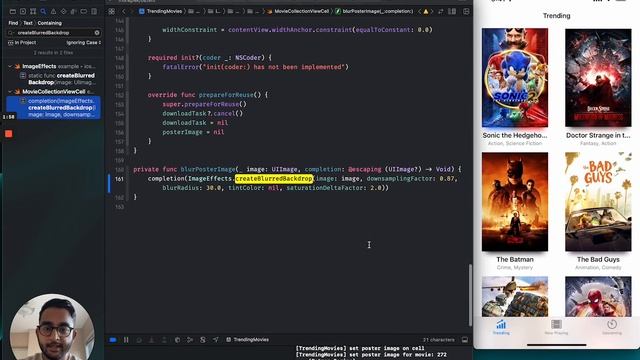Clear the createBlurredBackdrop search text
This screenshot has width=640, height=360.
[97, 33]
